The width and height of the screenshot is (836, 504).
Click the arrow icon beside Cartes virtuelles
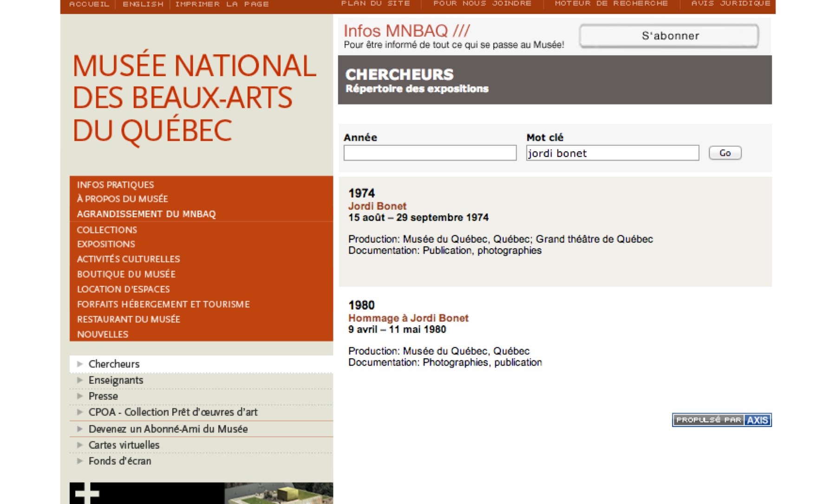click(80, 445)
